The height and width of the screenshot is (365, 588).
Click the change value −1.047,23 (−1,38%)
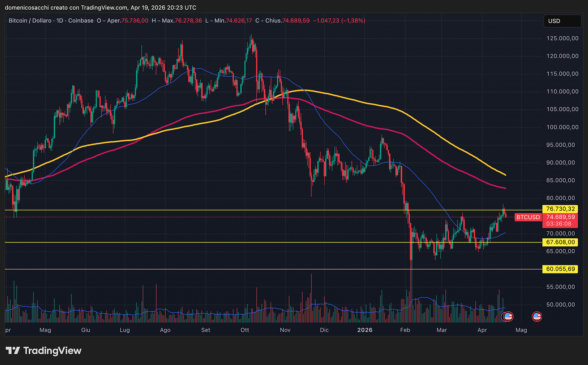pos(339,21)
